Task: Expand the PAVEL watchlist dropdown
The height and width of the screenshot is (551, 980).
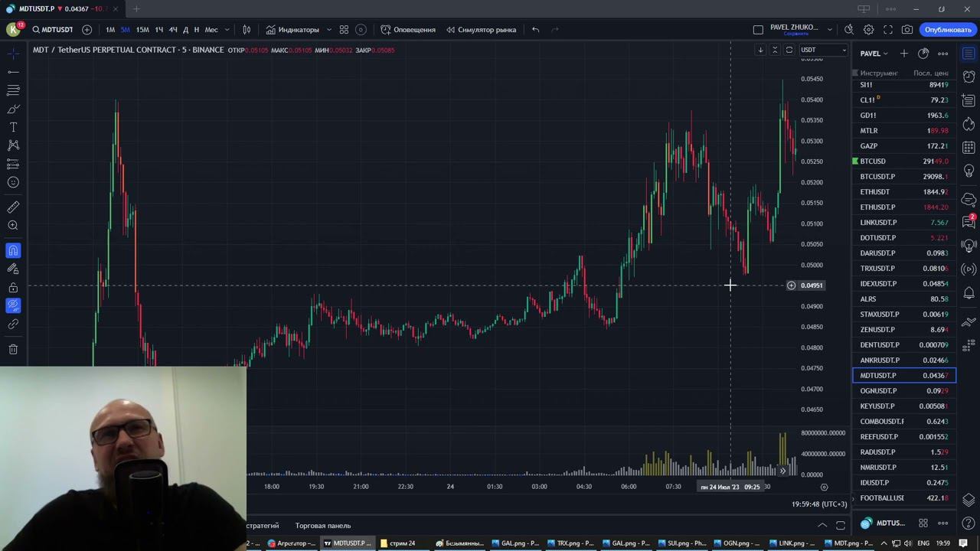Action: click(x=874, y=54)
